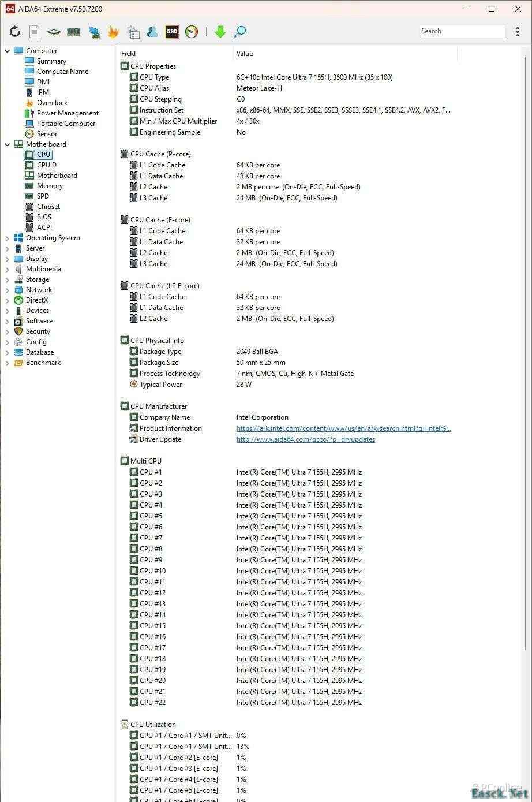Click the Value column header
The width and height of the screenshot is (532, 802).
pos(345,54)
